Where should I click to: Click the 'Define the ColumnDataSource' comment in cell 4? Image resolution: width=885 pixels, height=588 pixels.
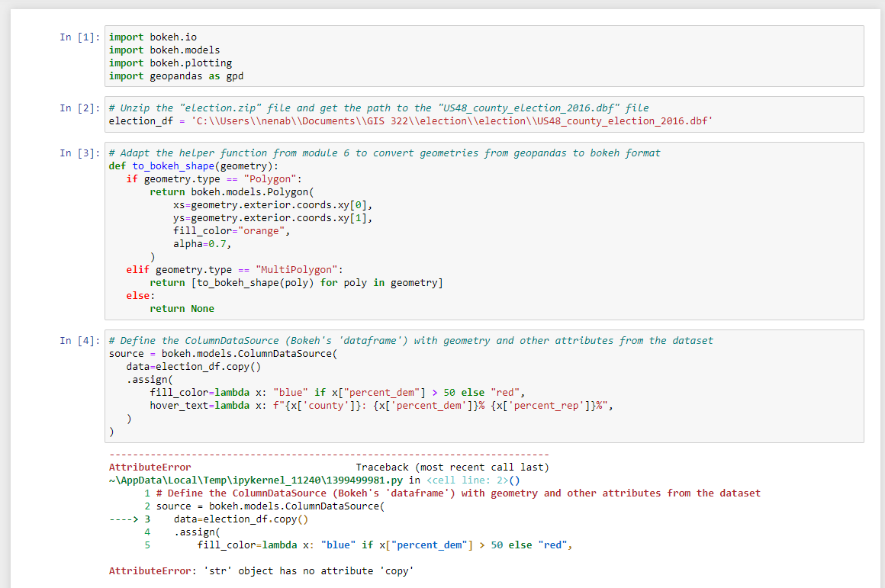[411, 341]
